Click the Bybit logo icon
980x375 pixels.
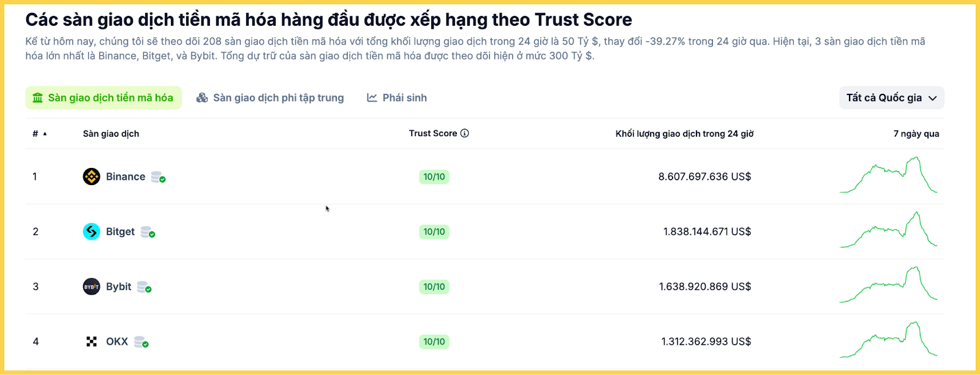[91, 286]
